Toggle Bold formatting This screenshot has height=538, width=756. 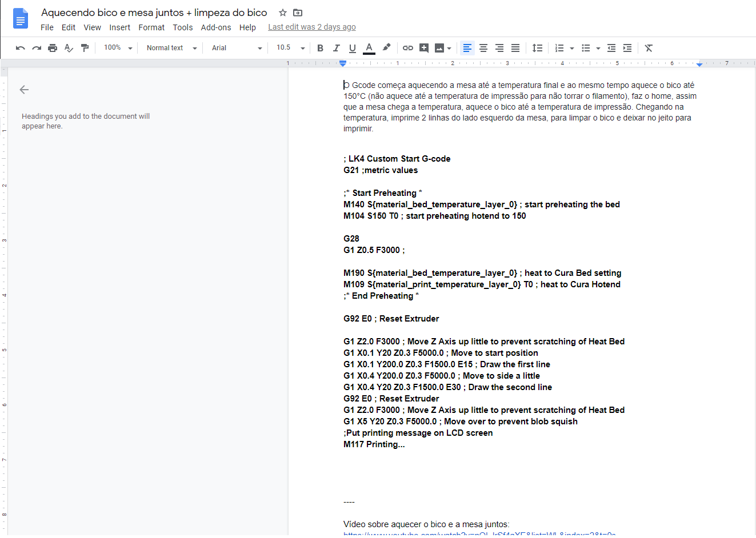320,48
